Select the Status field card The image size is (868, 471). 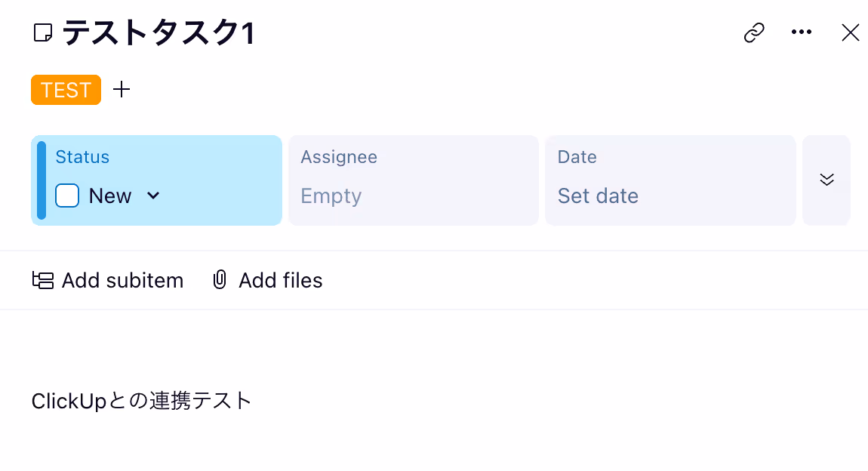157,180
